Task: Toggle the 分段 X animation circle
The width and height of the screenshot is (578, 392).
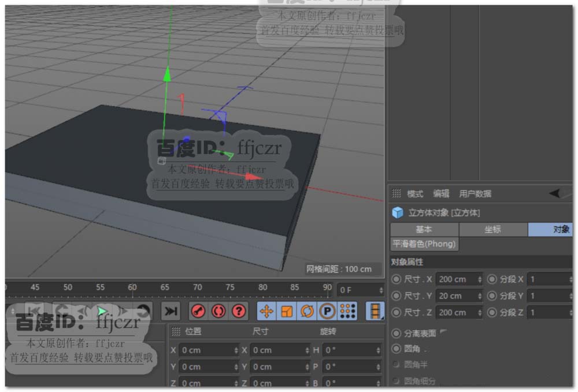Action: pyautogui.click(x=492, y=279)
